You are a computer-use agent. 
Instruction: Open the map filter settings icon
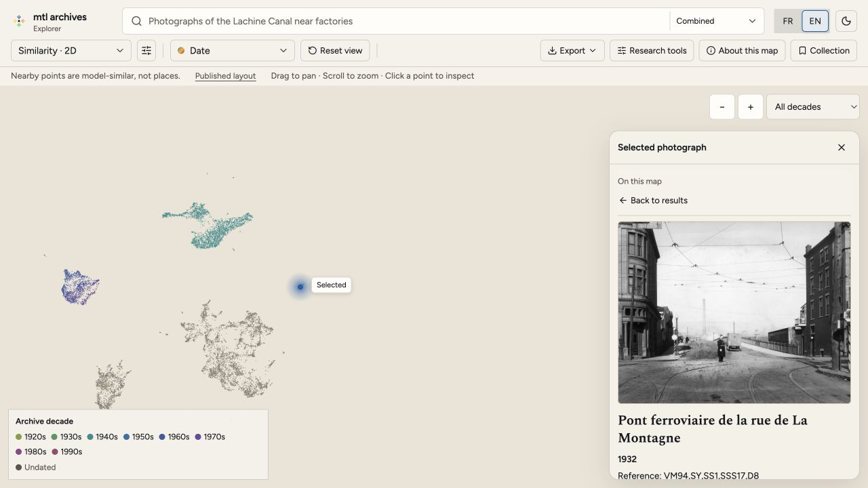pos(146,51)
